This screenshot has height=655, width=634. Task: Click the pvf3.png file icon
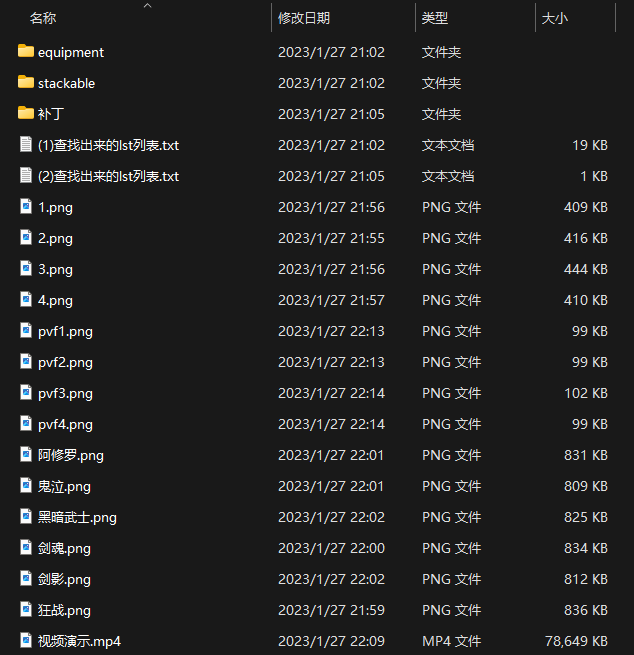pyautogui.click(x=26, y=392)
